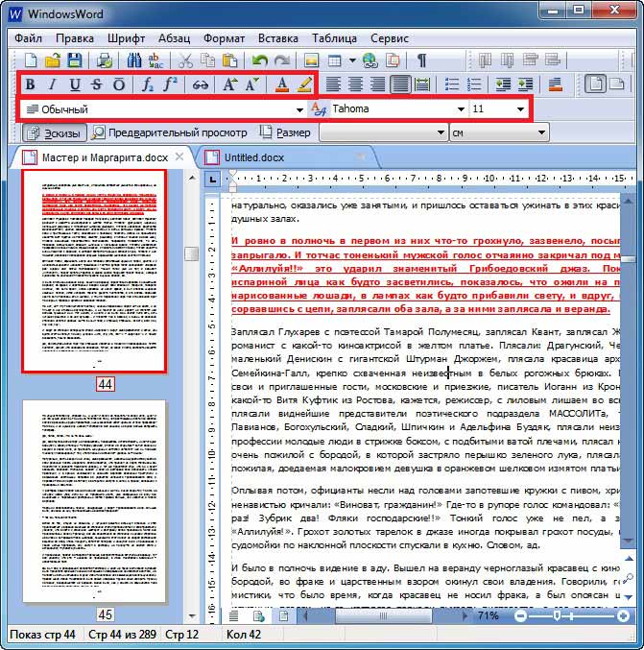The width and height of the screenshot is (644, 650).
Task: Decrease paragraph indent
Action: pos(503,84)
